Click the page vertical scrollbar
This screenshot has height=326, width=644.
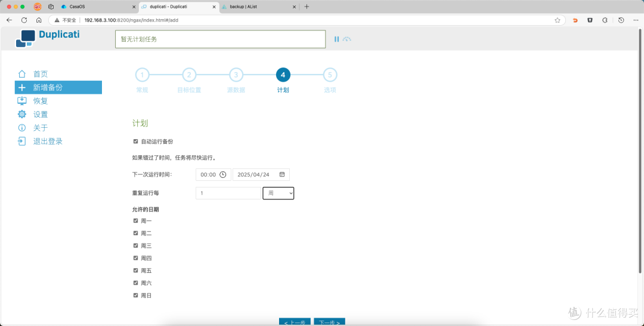click(x=640, y=151)
